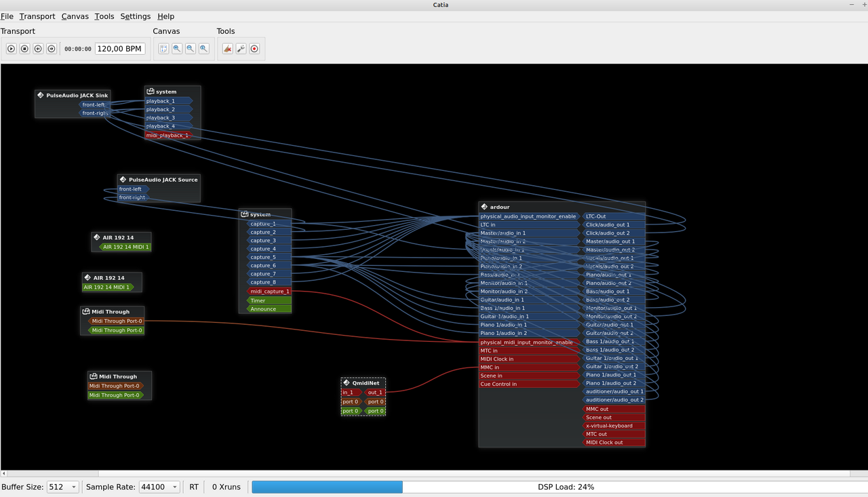Clear Xruns with the broom icon
The image size is (868, 497).
(227, 49)
